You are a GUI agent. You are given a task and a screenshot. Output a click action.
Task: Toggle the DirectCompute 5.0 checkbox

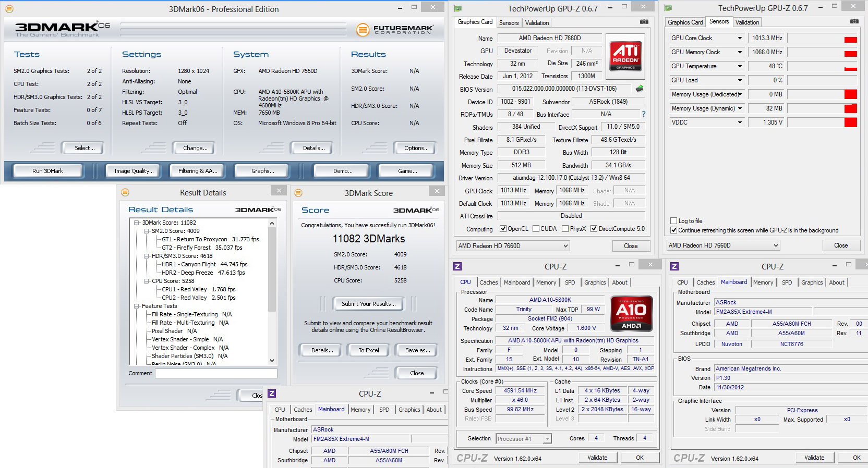594,229
